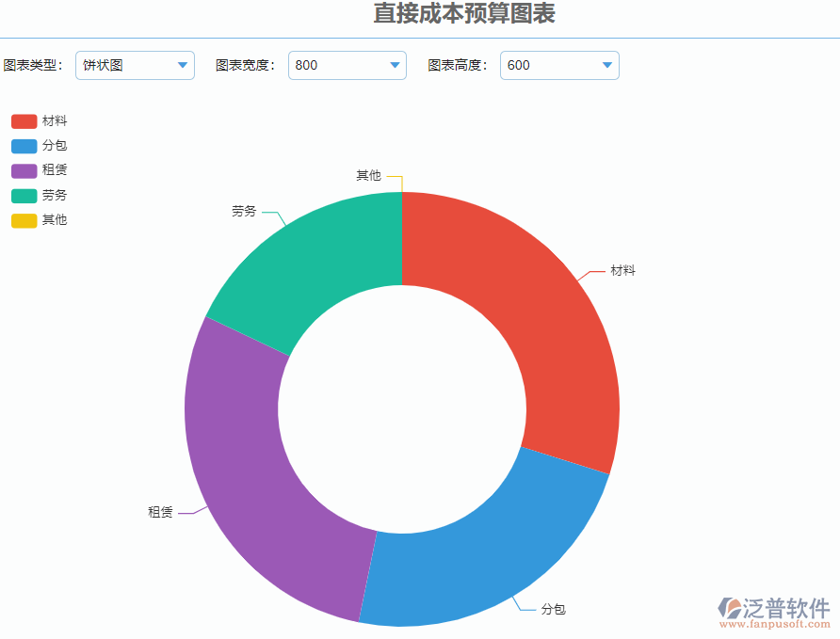Open the 图表高度 dropdown showing 600
Screen dimensions: 840x639
click(x=559, y=65)
